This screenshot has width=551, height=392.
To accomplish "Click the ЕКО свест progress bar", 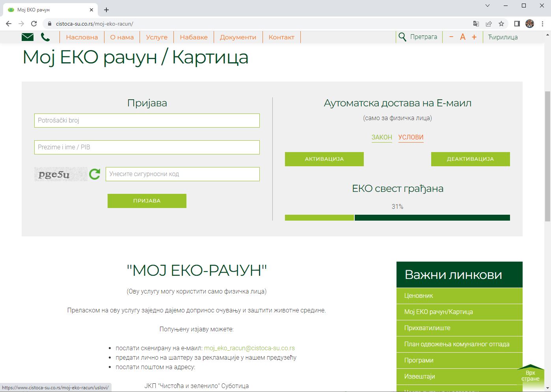I will 397,217.
